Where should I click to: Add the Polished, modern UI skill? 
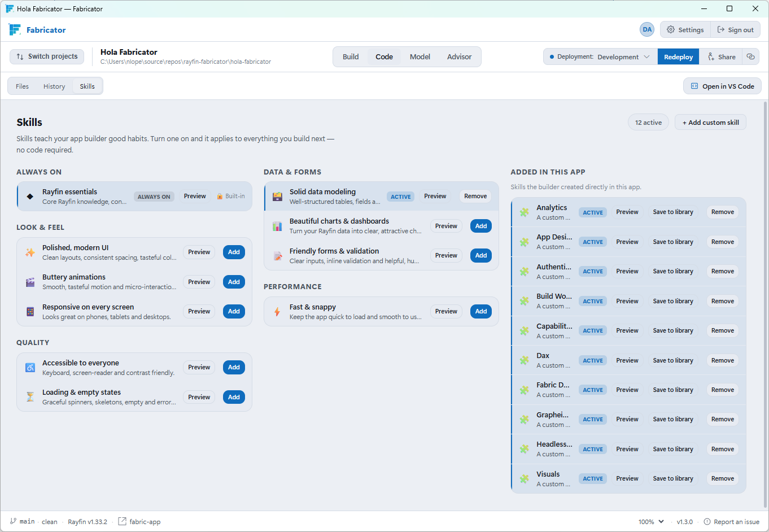click(234, 252)
